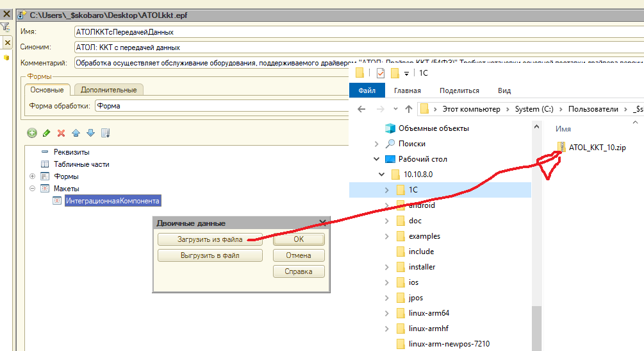This screenshot has width=644, height=351.
Task: Click the Синоним input field
Action: (359, 47)
